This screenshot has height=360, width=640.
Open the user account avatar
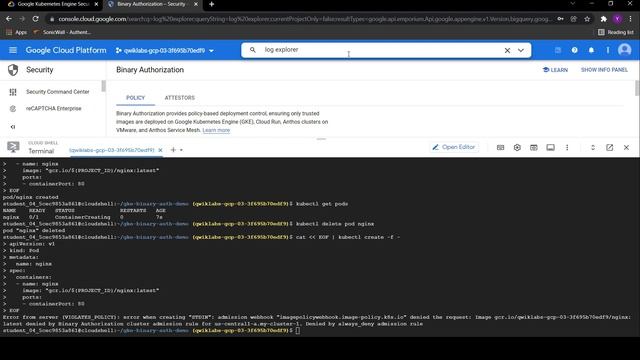(x=624, y=50)
